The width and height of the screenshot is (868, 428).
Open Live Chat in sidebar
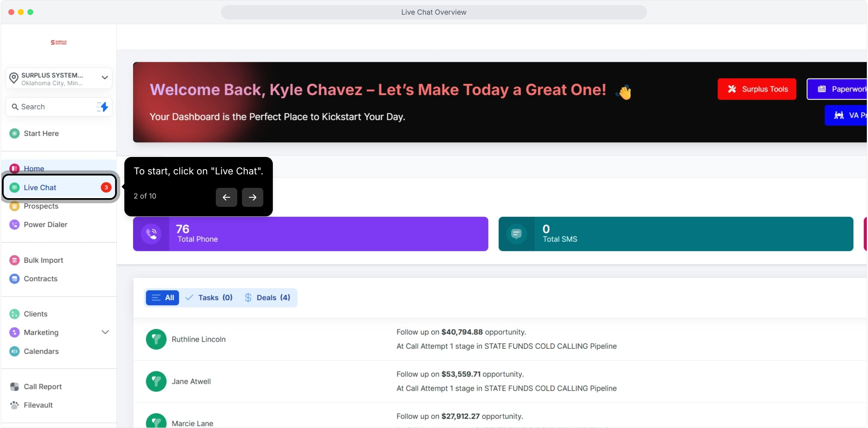[40, 187]
